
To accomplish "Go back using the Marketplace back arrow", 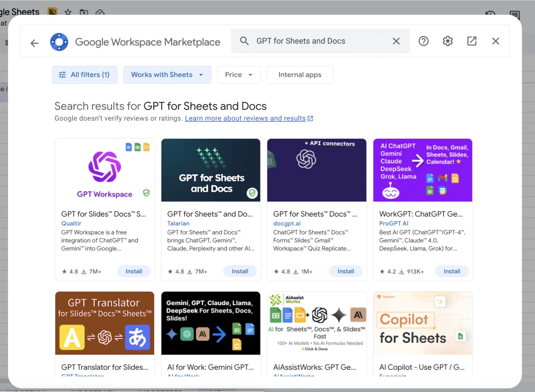I will 34,43.
